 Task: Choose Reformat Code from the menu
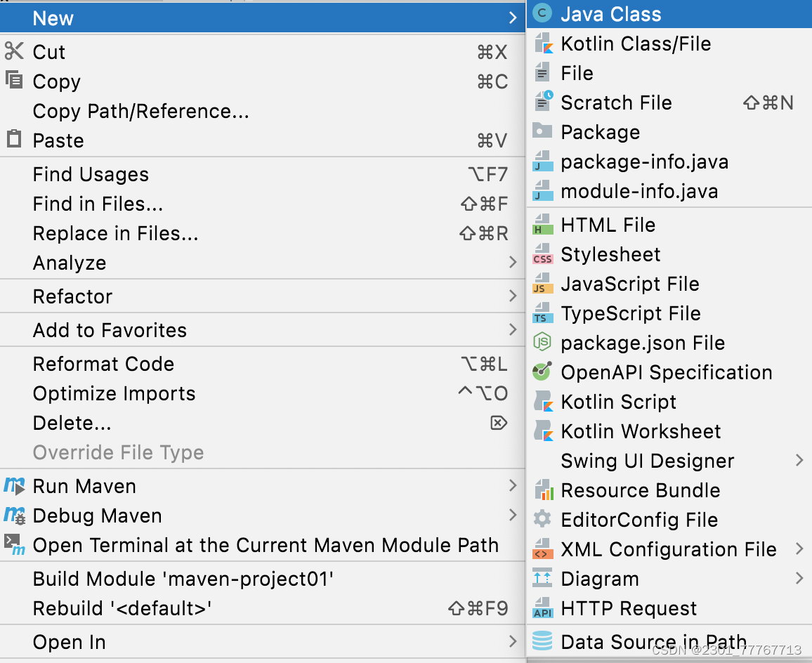point(103,363)
